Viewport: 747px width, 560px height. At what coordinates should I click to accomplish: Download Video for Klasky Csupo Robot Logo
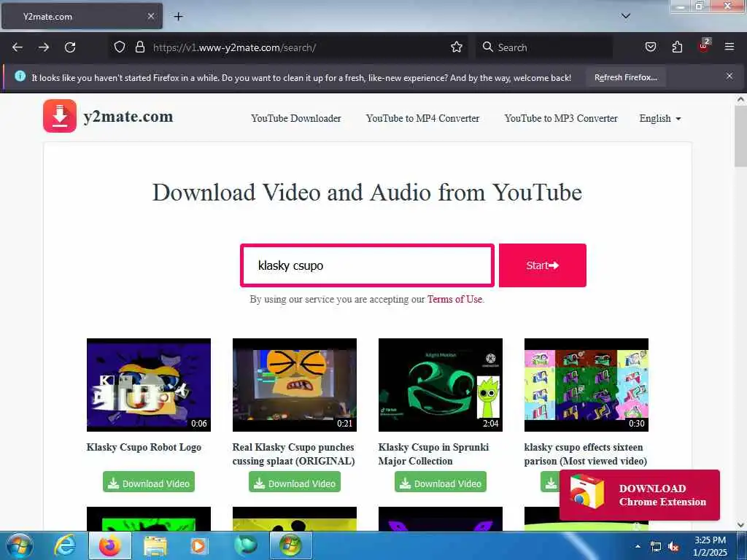tap(149, 482)
